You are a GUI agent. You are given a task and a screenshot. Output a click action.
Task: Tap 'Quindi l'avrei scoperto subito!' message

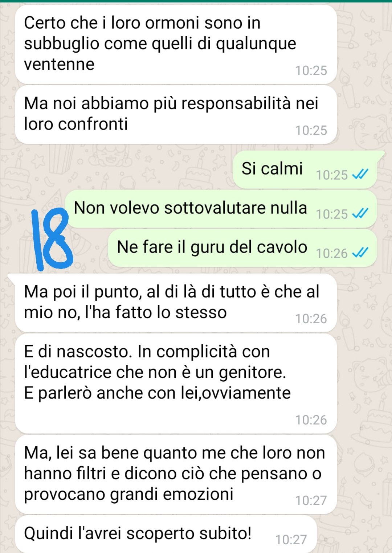click(166, 534)
